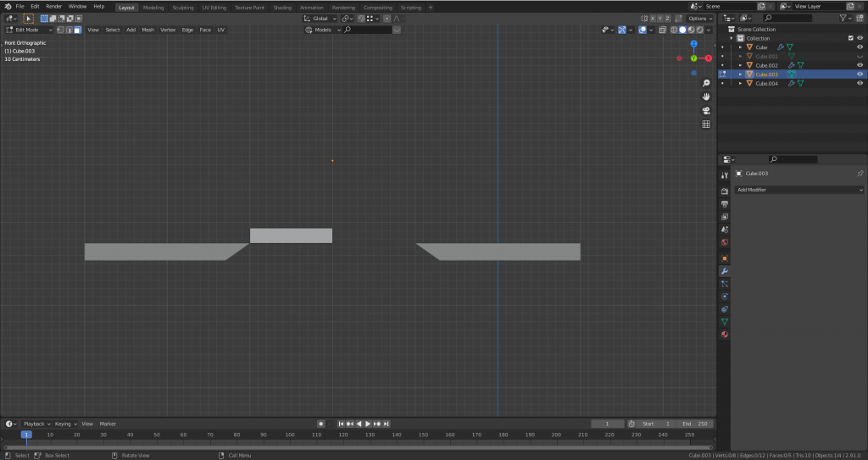Open the Material properties tab

point(725,335)
